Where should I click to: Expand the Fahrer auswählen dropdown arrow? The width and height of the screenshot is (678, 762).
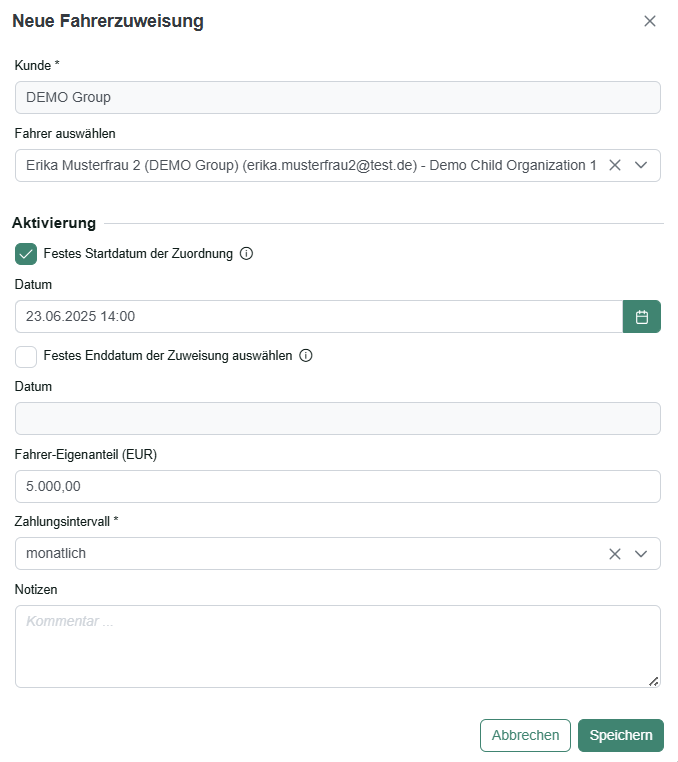coord(641,166)
